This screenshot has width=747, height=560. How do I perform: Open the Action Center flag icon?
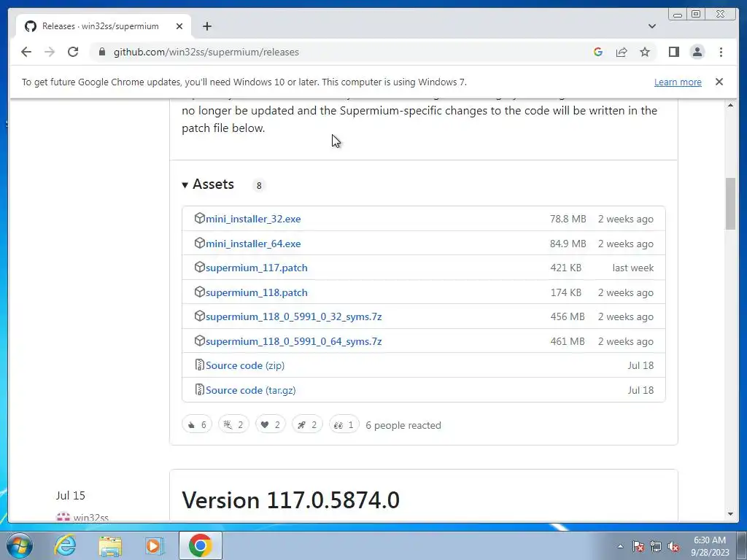(638, 546)
